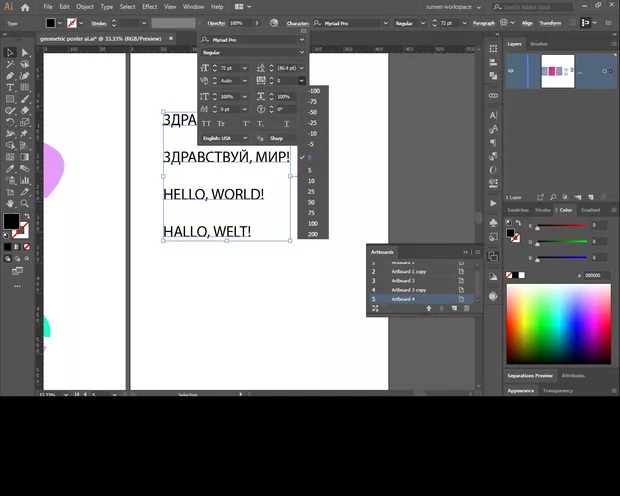620x496 pixels.
Task: Click the Align link in control bar
Action: point(527,23)
